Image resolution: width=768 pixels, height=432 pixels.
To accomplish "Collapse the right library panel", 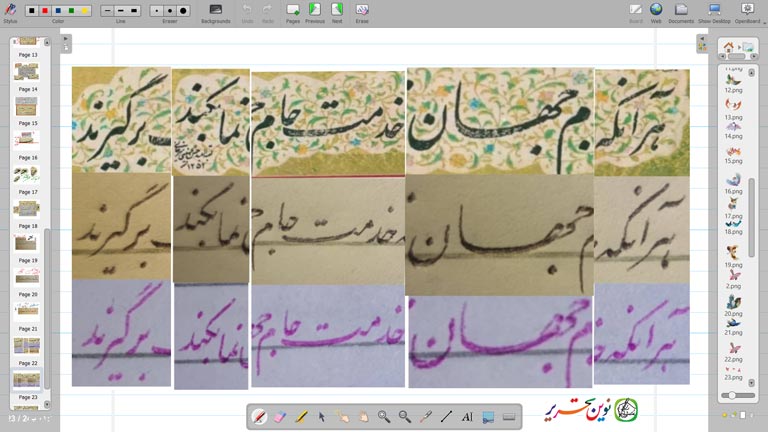I will (702, 43).
